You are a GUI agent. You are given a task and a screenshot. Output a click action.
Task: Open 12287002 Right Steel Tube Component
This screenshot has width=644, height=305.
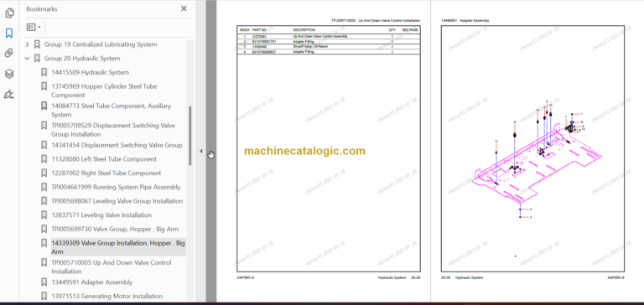click(x=106, y=173)
